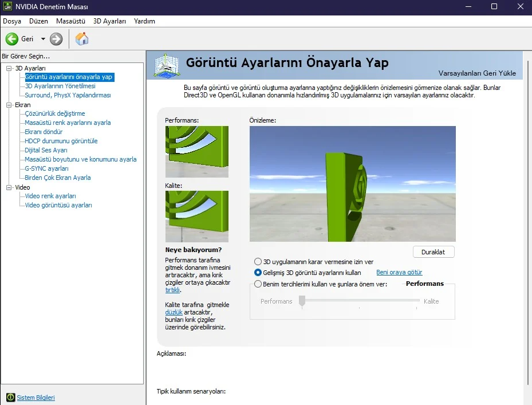Click the Home icon in toolbar
The height and width of the screenshot is (405, 532).
82,39
